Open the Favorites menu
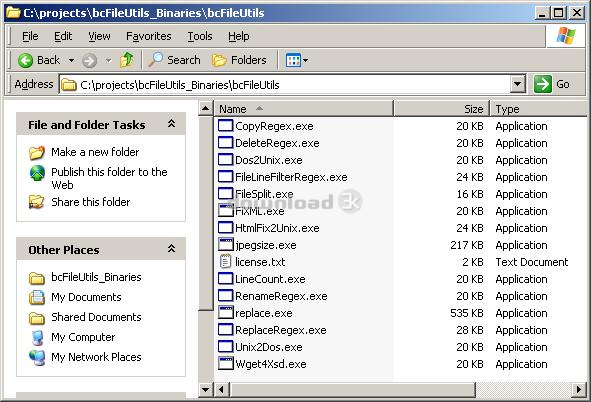This screenshot has width=591, height=402. coord(149,36)
